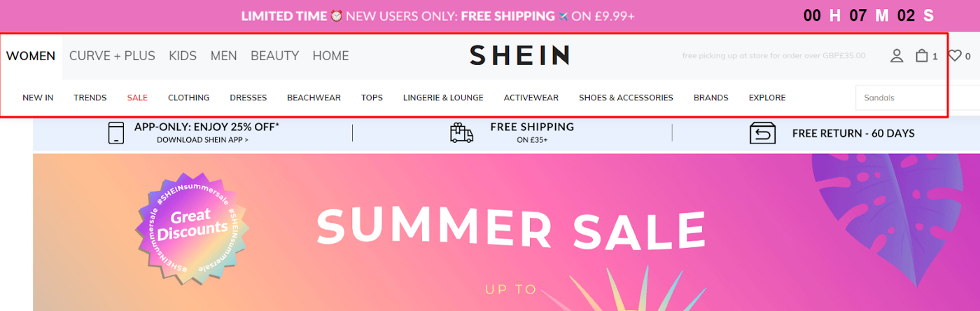The width and height of the screenshot is (980, 311).
Task: Open the wishlist heart icon
Action: [955, 56]
